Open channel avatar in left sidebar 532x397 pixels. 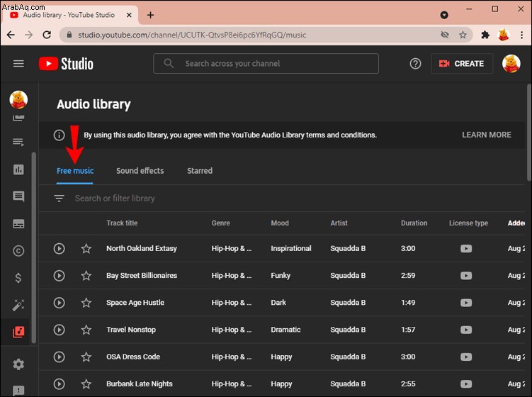18,99
